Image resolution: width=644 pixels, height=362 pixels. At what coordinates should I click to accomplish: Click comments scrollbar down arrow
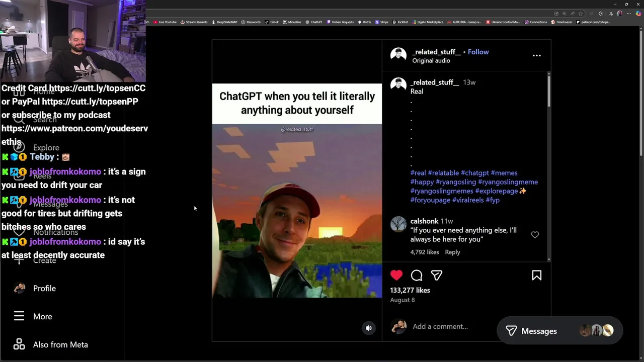click(x=549, y=259)
